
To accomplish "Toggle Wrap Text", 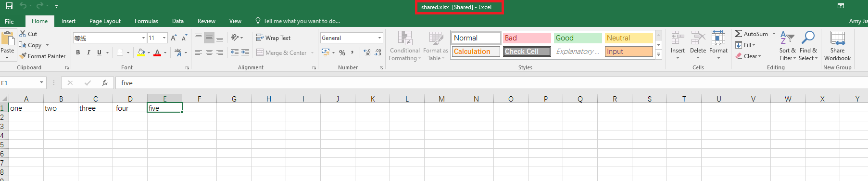I will [273, 38].
